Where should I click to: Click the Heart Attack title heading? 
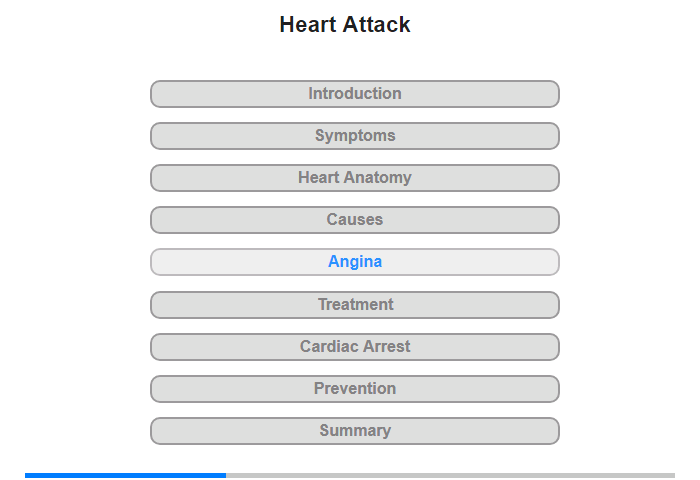345,25
